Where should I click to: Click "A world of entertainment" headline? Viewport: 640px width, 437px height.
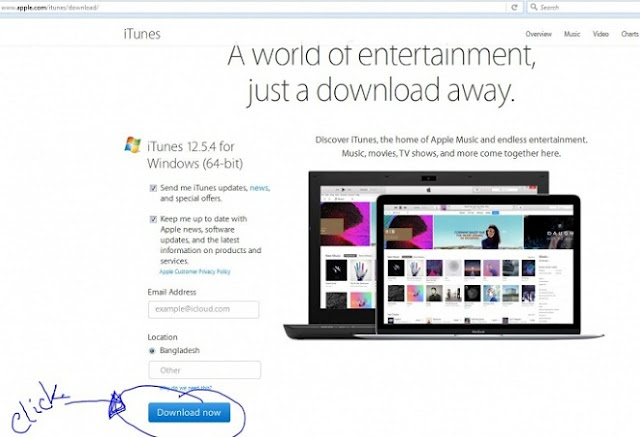click(x=382, y=54)
